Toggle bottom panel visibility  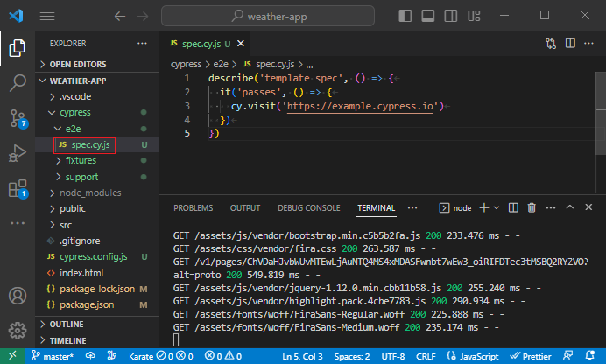pyautogui.click(x=428, y=16)
